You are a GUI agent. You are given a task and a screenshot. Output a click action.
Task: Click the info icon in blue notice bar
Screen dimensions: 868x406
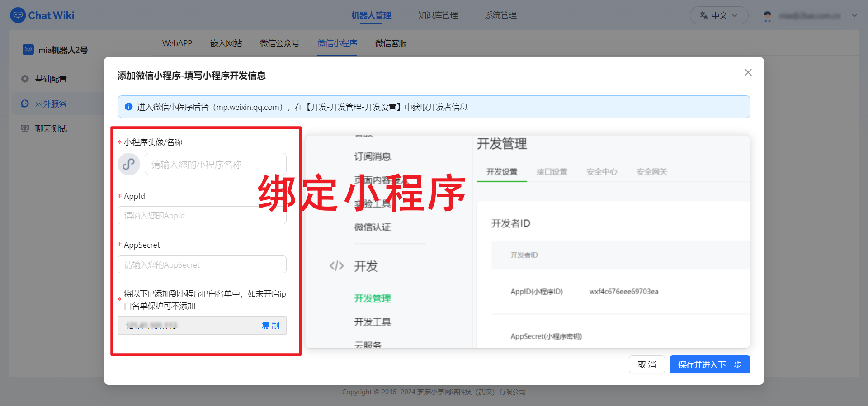pyautogui.click(x=128, y=107)
